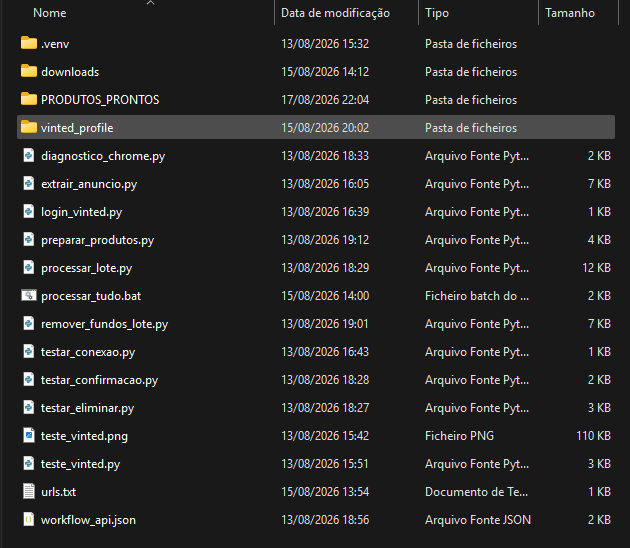Click the processar_tudo.bat batch file icon
The width and height of the screenshot is (630, 548).
(x=29, y=296)
